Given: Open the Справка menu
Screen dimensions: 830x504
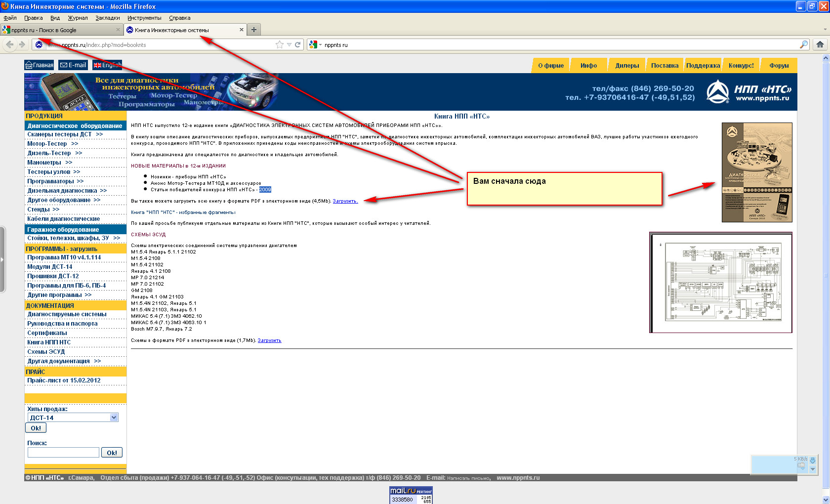Looking at the screenshot, I should coord(179,18).
